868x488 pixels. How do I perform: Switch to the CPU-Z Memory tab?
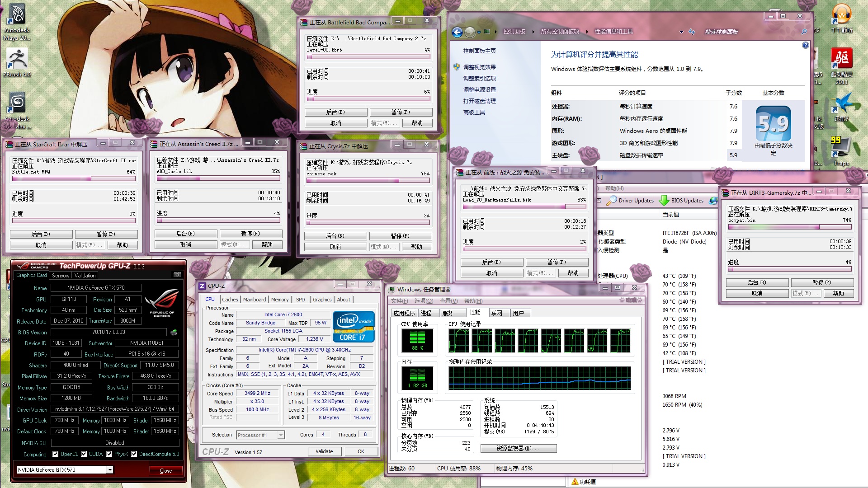[x=280, y=300]
